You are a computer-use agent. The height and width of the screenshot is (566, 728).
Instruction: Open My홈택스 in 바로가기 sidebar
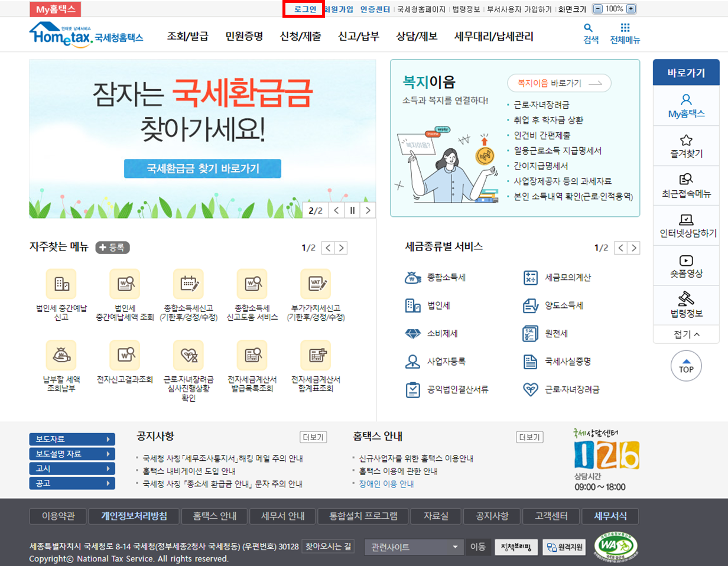tap(686, 106)
